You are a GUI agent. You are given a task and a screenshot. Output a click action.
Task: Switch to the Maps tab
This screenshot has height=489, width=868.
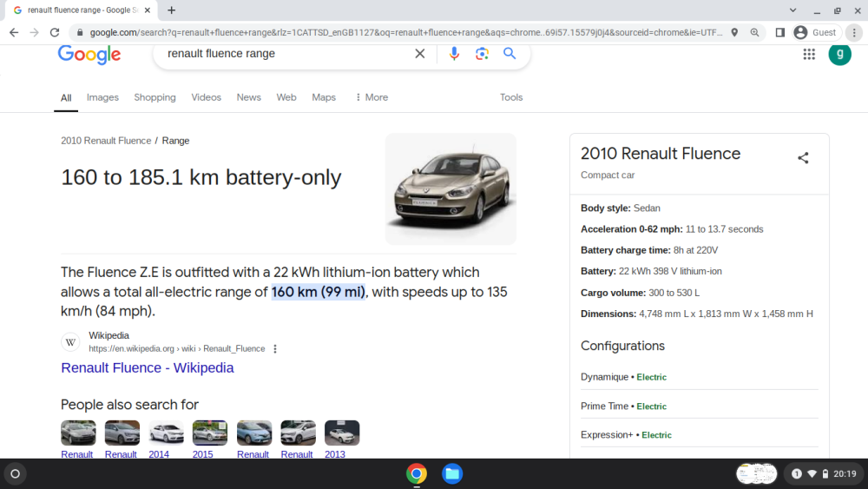[x=323, y=97]
